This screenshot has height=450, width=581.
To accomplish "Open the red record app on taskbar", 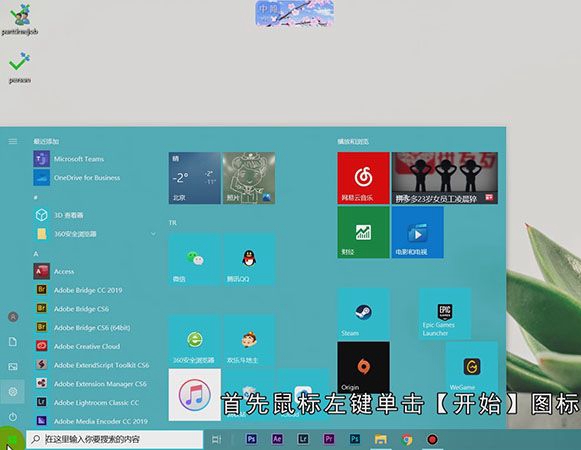I will [x=432, y=440].
